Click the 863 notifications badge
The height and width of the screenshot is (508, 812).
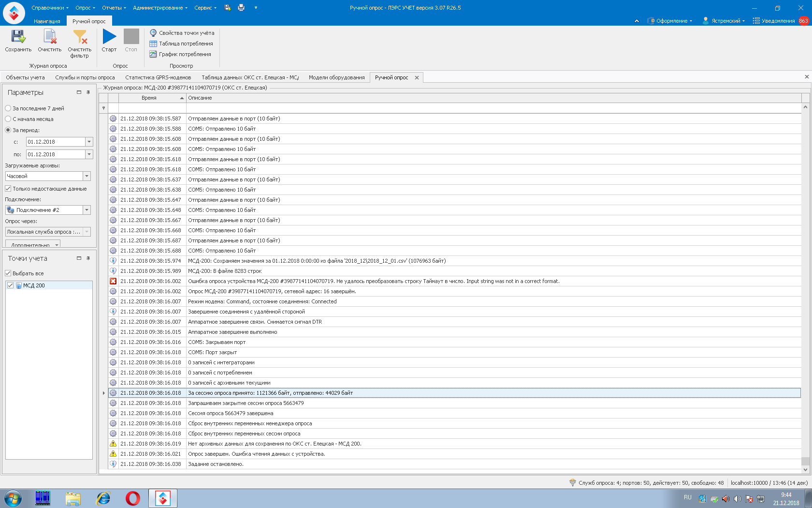pos(803,21)
